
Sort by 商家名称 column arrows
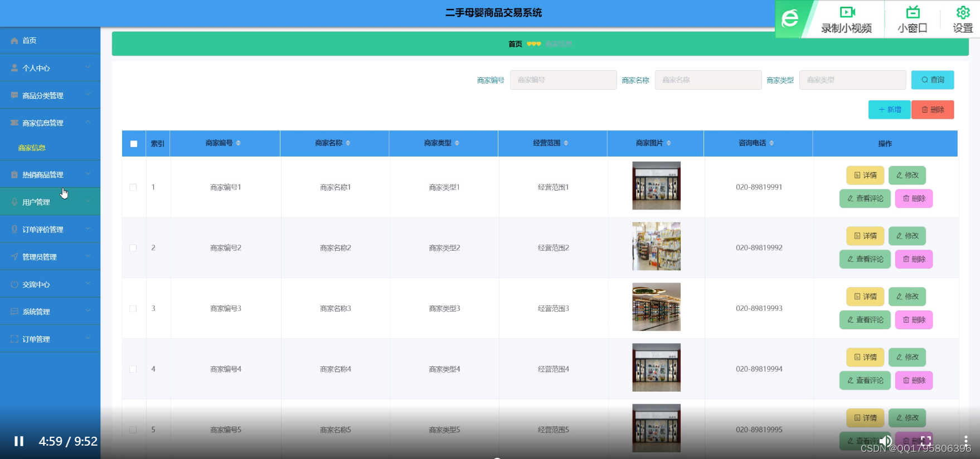point(348,143)
